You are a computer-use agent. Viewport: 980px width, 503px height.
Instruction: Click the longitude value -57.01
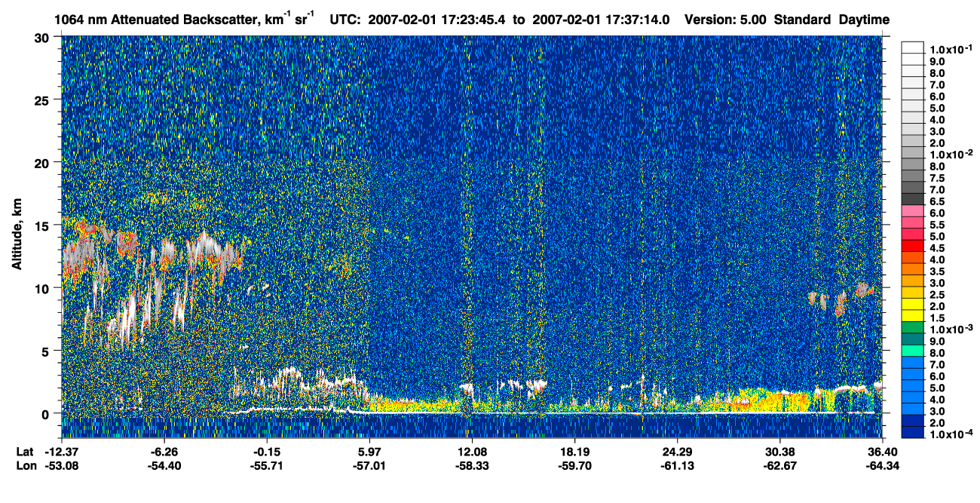pyautogui.click(x=369, y=465)
